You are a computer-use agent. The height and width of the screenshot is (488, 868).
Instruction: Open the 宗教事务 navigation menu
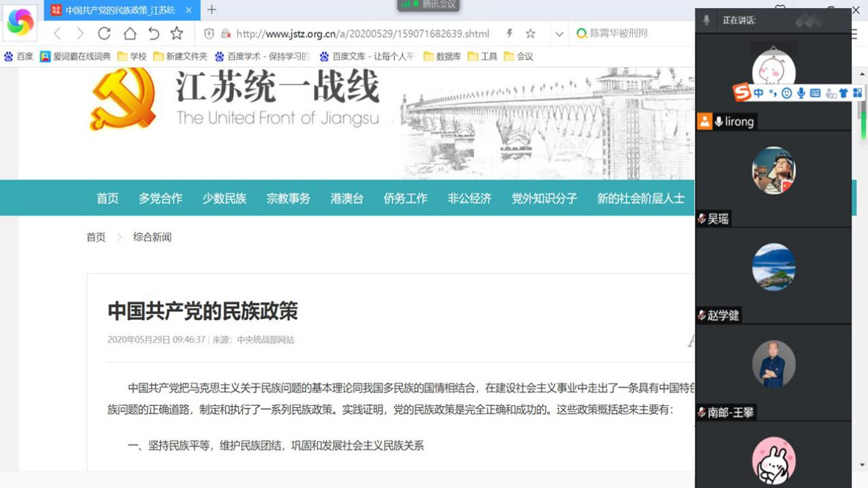289,198
